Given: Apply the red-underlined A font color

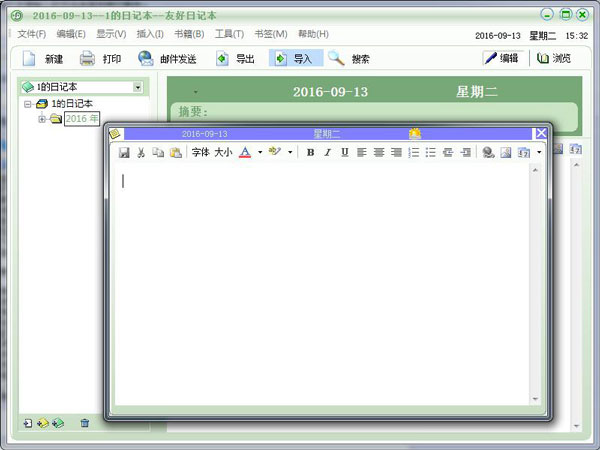Looking at the screenshot, I should (245, 152).
